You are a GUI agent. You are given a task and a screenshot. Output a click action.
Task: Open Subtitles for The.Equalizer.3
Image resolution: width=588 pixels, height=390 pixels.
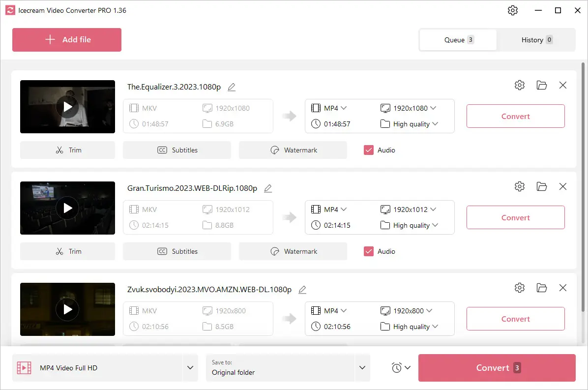point(177,150)
